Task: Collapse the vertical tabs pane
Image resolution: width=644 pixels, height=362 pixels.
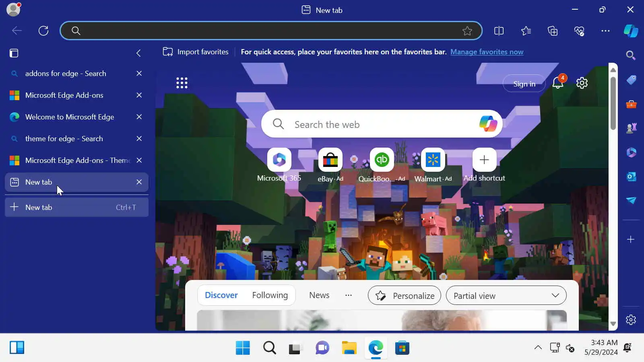Action: [x=138, y=53]
